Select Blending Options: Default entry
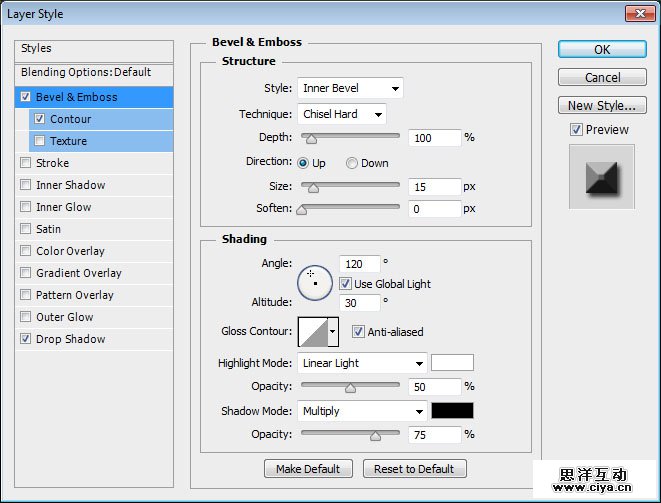This screenshot has height=503, width=661. tap(94, 74)
